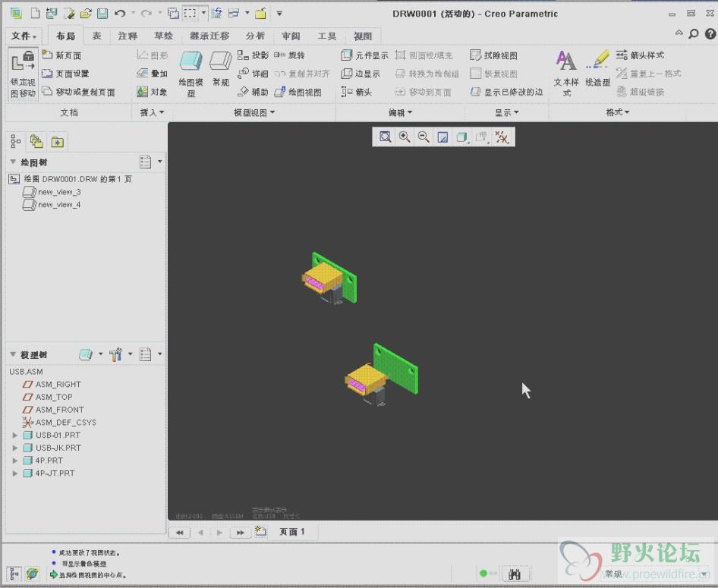Viewport: 718px width, 588px height.
Task: Expand 插入 insert group dropdown
Action: pos(152,112)
